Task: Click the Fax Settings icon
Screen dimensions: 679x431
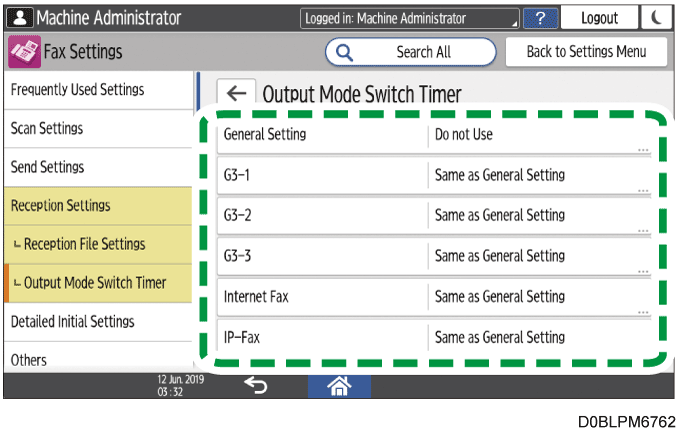Action: click(x=21, y=52)
